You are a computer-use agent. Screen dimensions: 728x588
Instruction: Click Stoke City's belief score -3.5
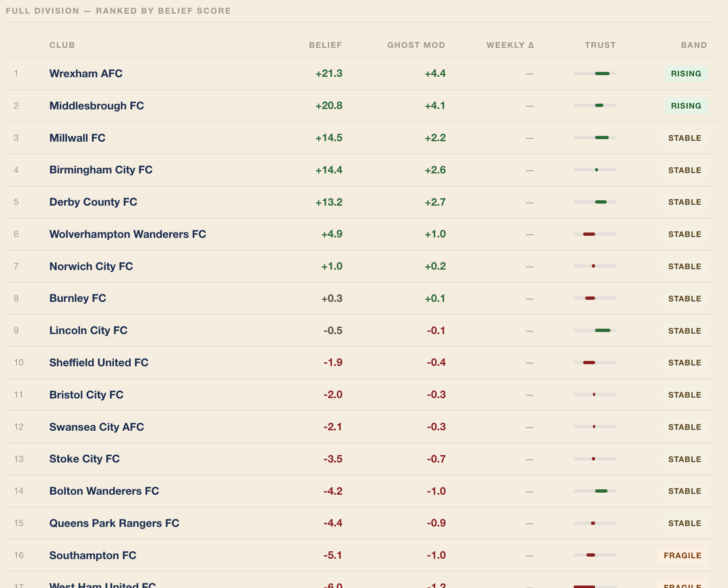click(x=333, y=459)
